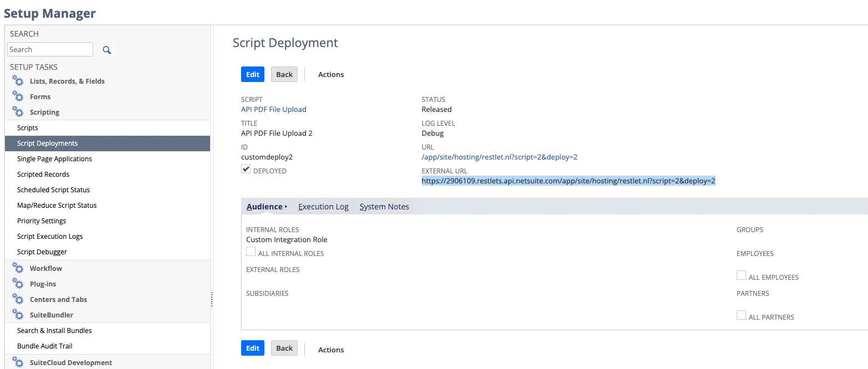Collapse the Scripting section

click(x=44, y=112)
